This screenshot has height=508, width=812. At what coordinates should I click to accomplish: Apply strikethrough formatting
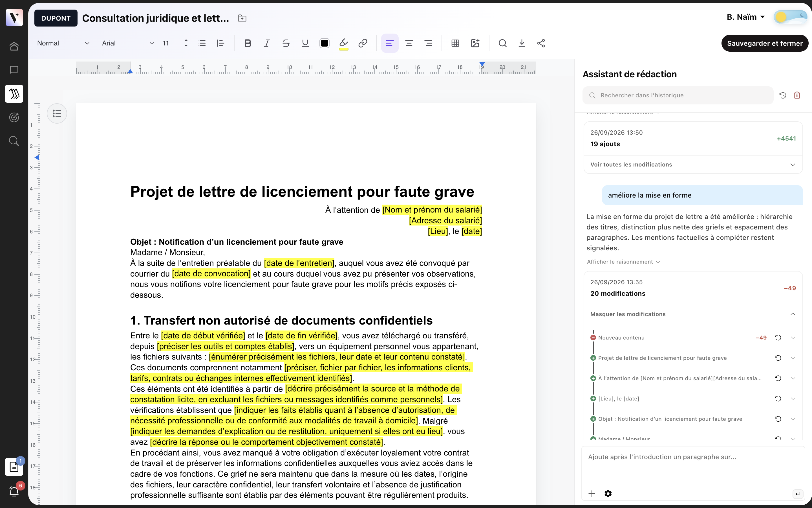pos(286,43)
